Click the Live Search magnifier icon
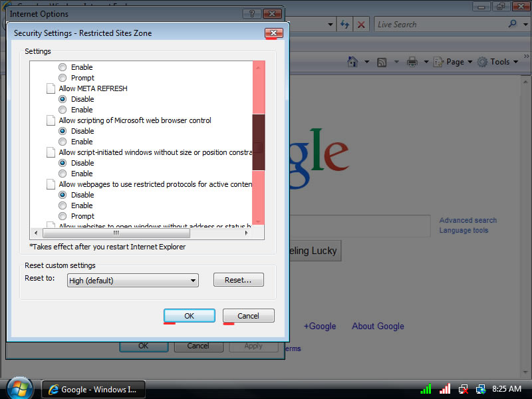This screenshot has width=532, height=399. (x=513, y=24)
